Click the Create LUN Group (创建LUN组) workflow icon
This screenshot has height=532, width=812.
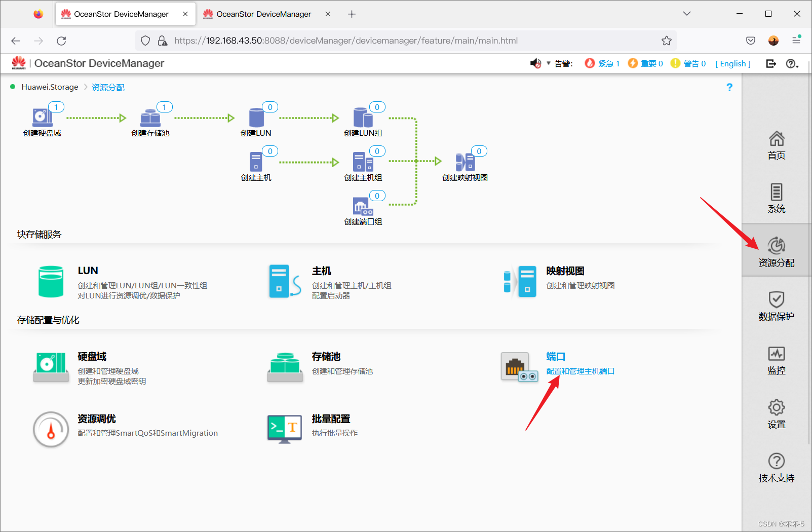[x=363, y=118]
